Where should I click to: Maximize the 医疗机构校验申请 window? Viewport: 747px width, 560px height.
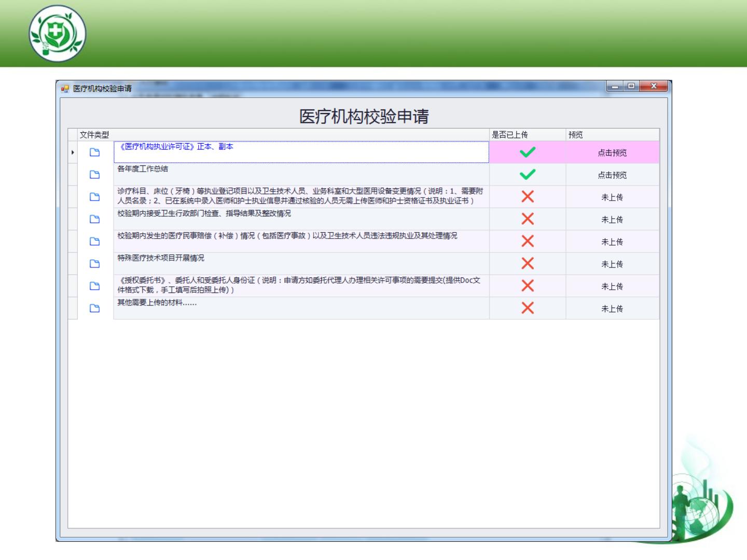[x=631, y=86]
